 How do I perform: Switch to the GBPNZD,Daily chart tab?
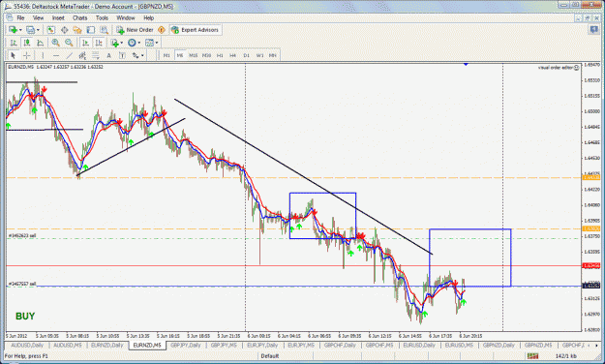click(499, 345)
